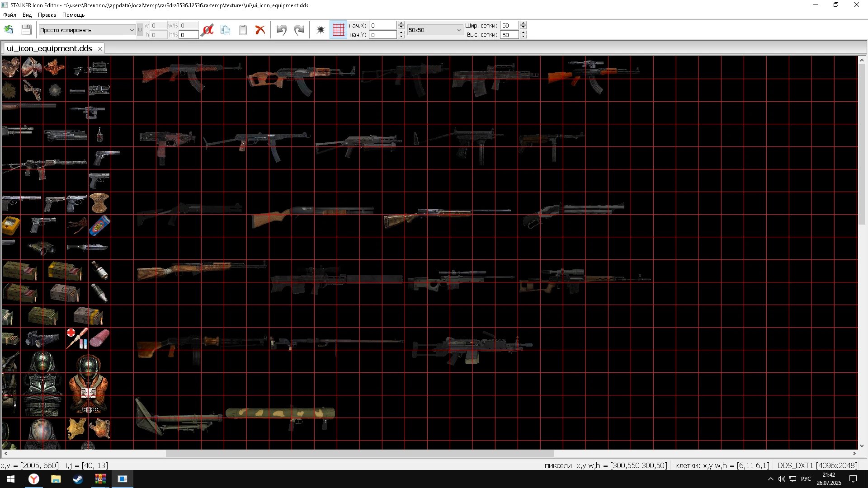Click the red X delete icon
Viewport: 868px width, 488px height.
tap(260, 30)
